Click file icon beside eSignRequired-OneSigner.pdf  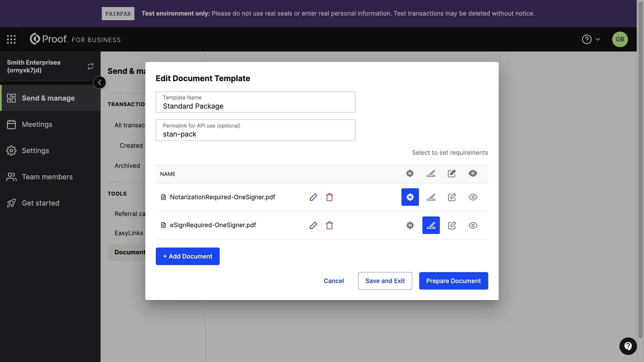coord(163,225)
